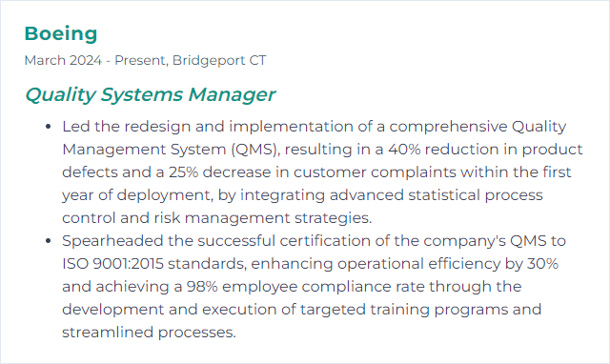Click the Bridgeport CT location text
This screenshot has height=364, width=610.
219,60
